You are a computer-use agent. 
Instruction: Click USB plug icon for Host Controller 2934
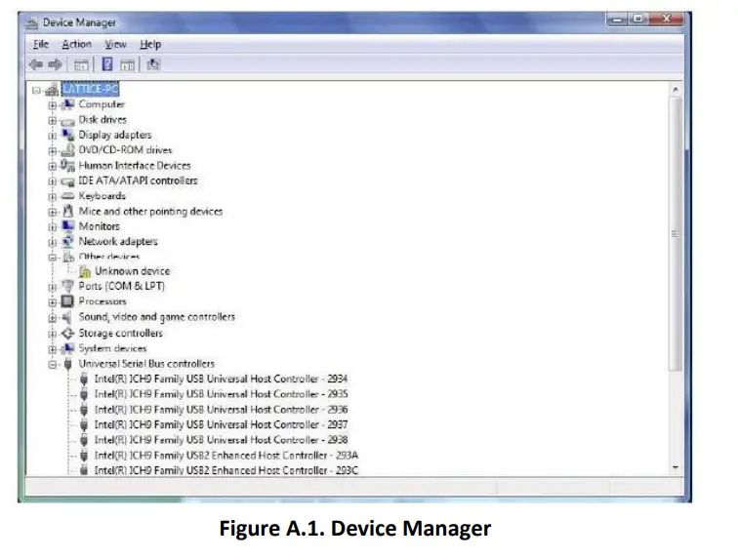[84, 379]
